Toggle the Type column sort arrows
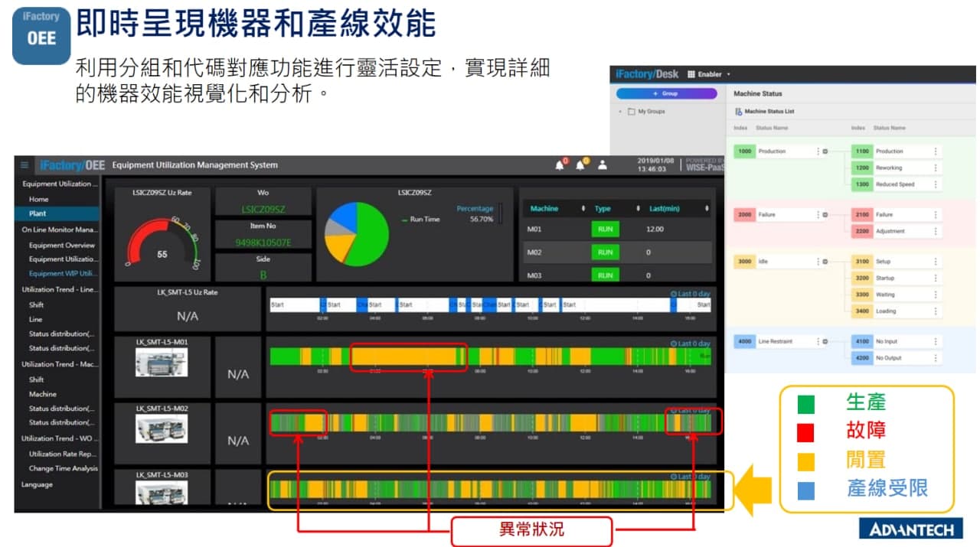Screen dimensions: 980x547 [639, 209]
